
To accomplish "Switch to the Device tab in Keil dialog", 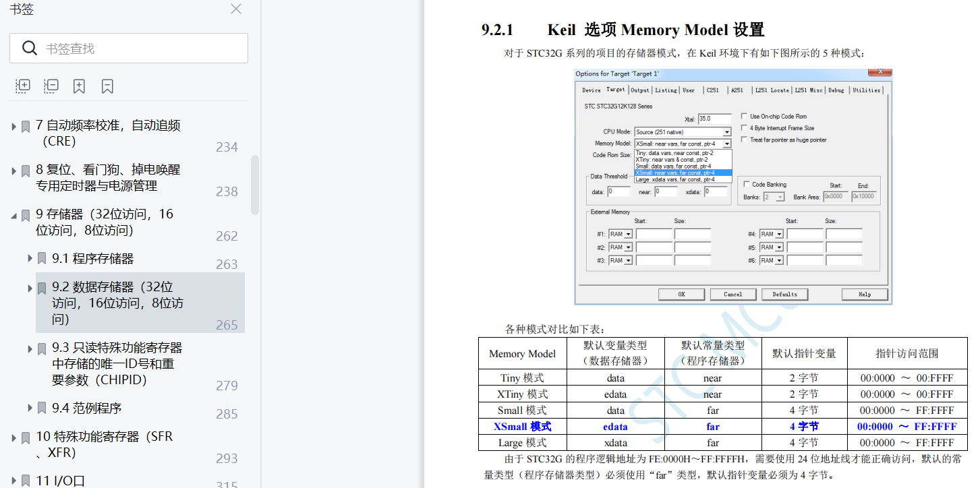I will (x=592, y=90).
